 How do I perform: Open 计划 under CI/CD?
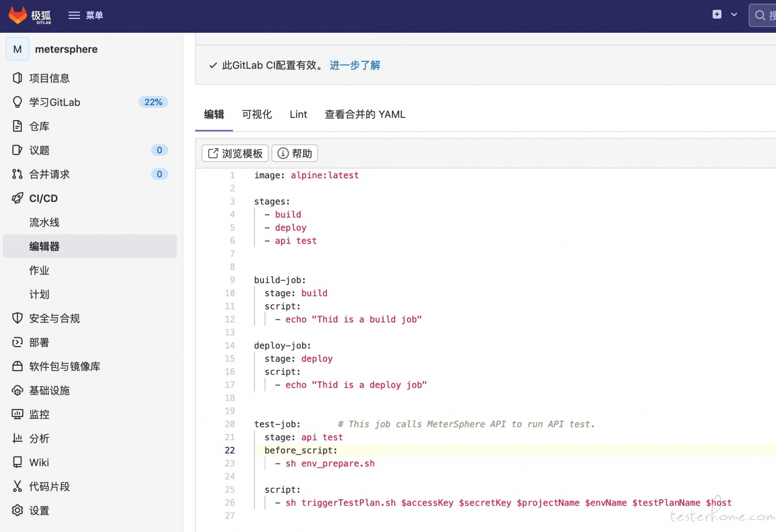pyautogui.click(x=39, y=294)
